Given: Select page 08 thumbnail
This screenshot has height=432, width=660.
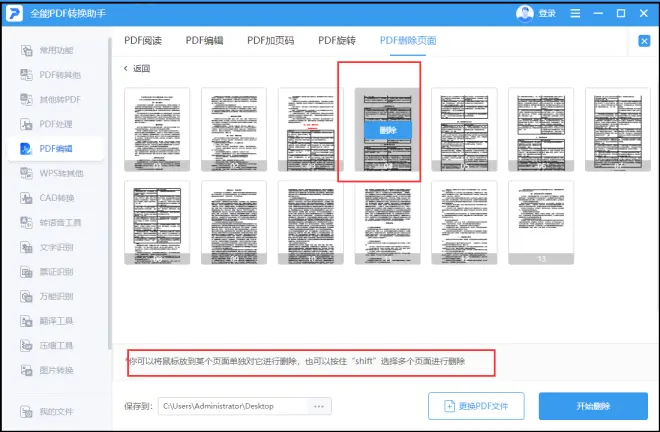Looking at the screenshot, I should coord(157,223).
